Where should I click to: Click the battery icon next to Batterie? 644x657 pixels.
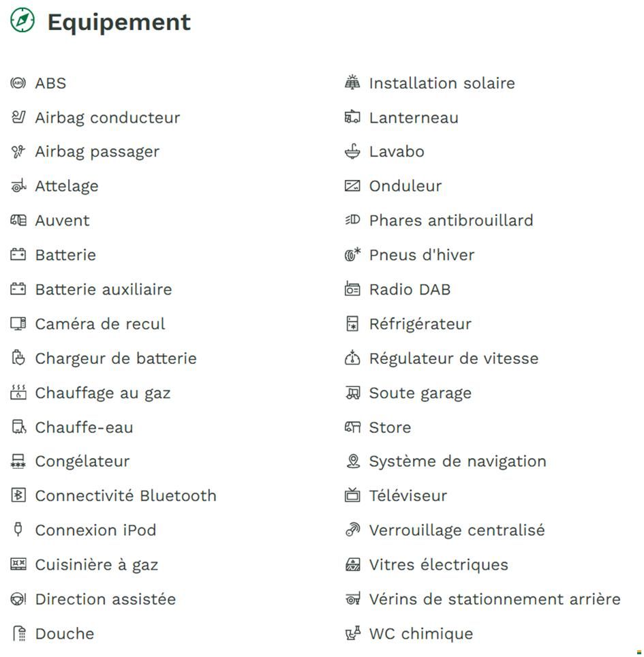(x=18, y=255)
